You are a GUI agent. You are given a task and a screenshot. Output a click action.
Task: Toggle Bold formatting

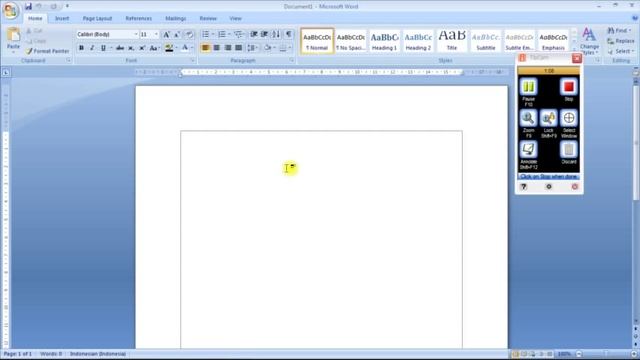81,48
